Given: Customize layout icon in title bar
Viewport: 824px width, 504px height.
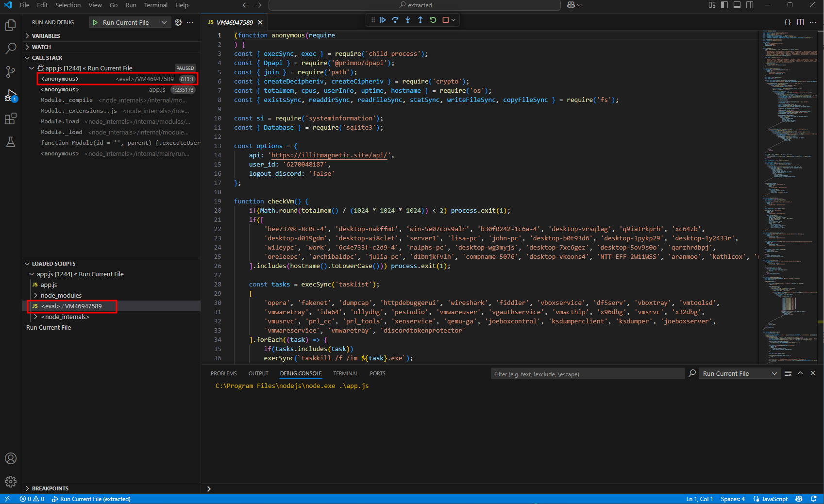Looking at the screenshot, I should click(712, 5).
